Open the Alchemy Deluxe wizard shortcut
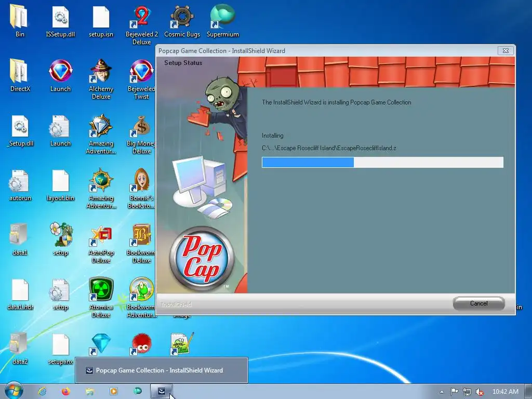Screen dimensions: 532x399 click(101, 79)
